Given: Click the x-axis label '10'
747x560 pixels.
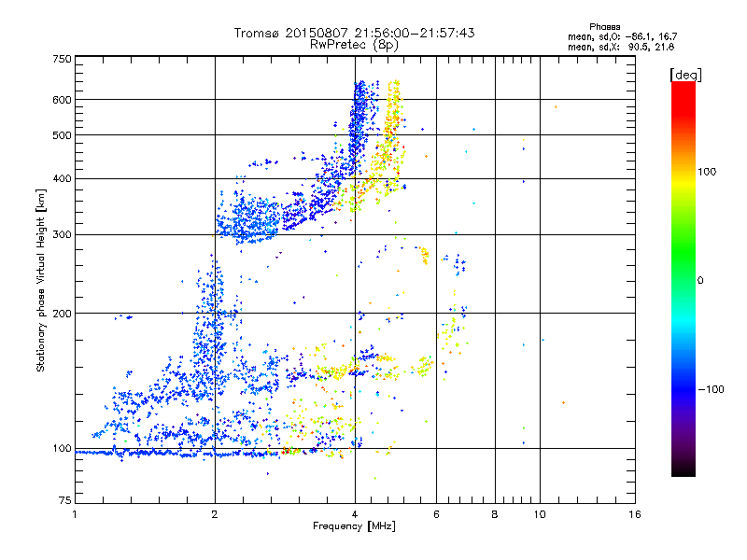Looking at the screenshot, I should click(540, 514).
